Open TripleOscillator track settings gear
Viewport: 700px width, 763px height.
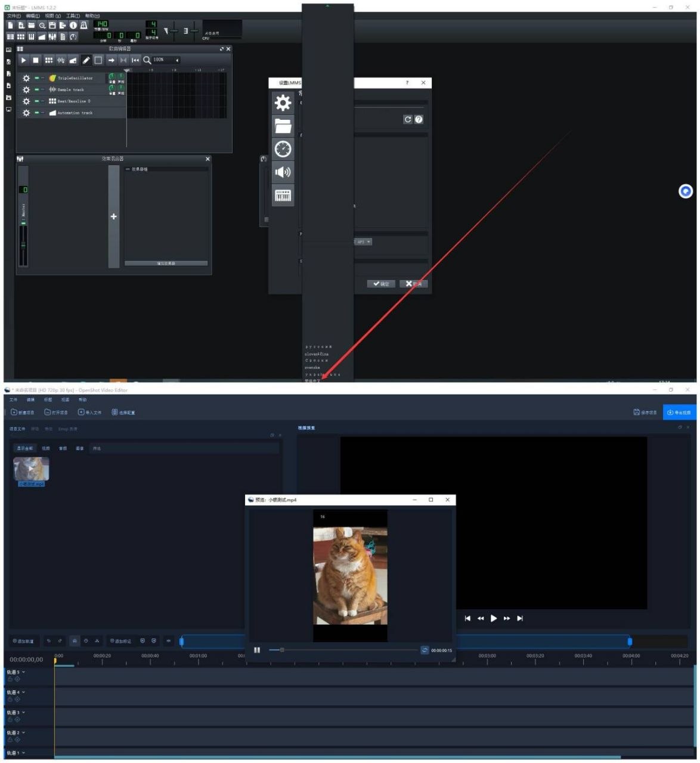click(x=26, y=78)
